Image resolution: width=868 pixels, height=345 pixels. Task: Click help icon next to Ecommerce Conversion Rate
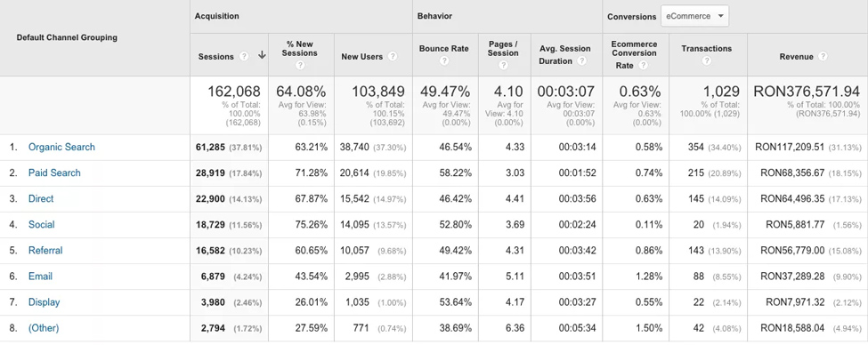click(x=643, y=65)
